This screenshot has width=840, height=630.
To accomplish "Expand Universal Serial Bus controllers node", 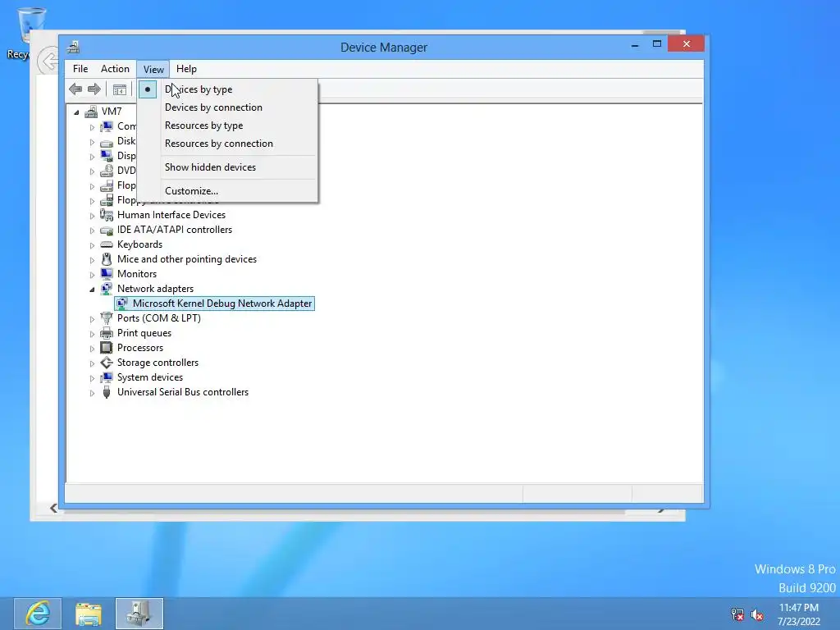I will coord(92,393).
